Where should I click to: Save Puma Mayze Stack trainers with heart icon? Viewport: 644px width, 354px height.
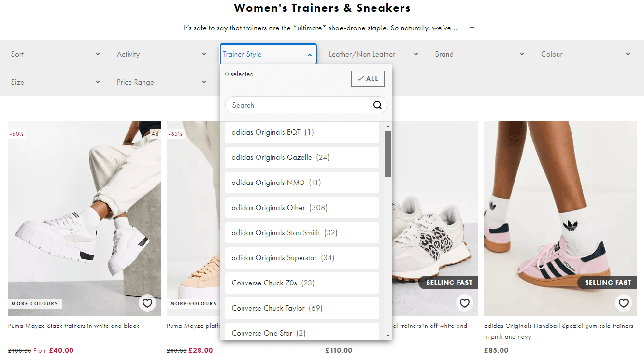tap(147, 303)
